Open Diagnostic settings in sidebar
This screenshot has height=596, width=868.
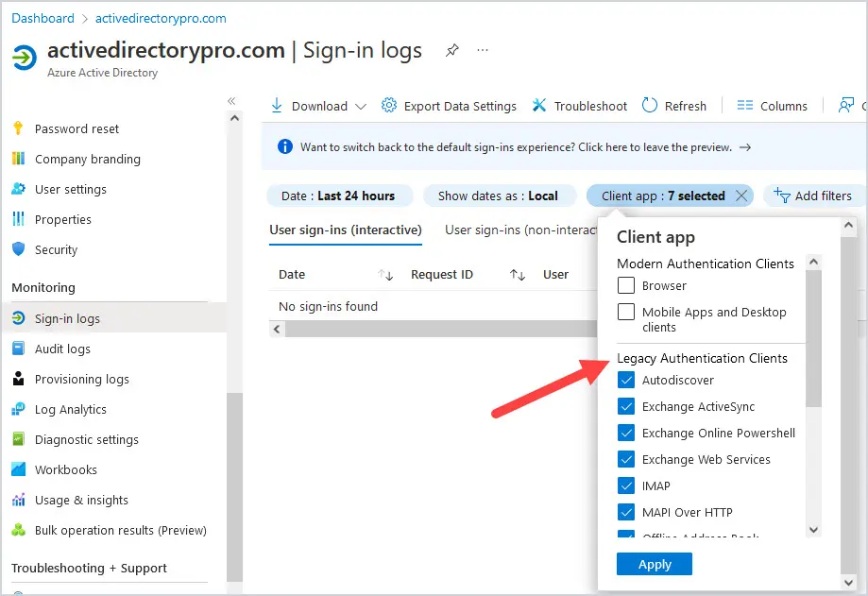point(87,439)
